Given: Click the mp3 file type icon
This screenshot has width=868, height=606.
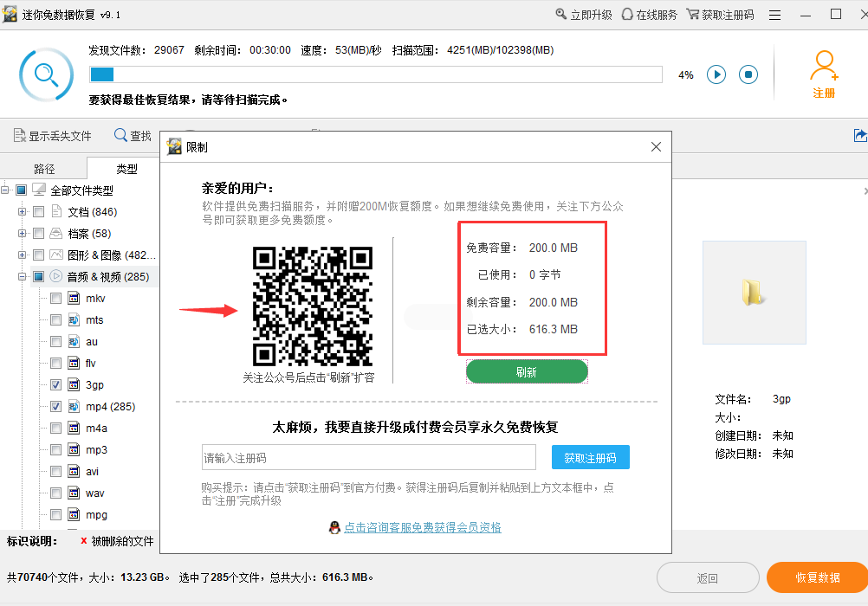Looking at the screenshot, I should [74, 449].
